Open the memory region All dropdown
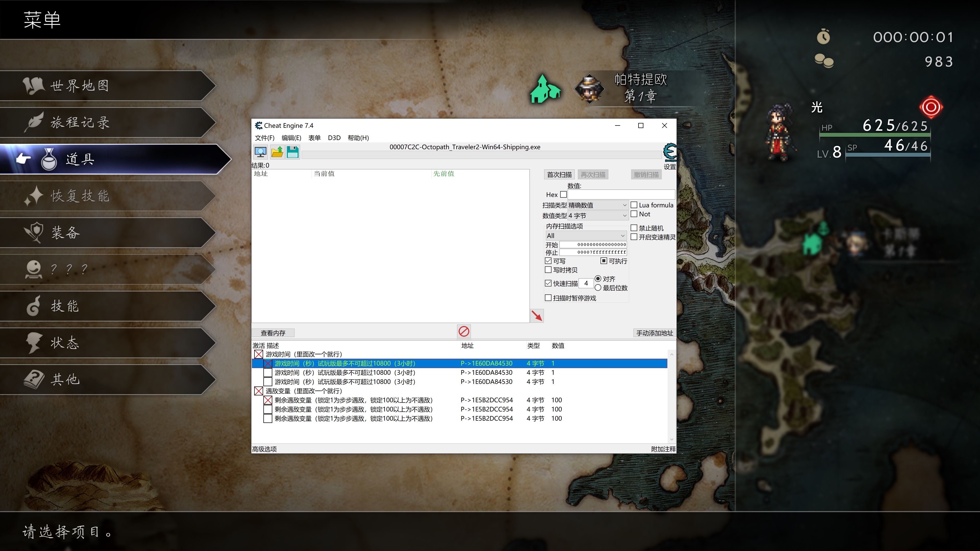 pos(586,236)
